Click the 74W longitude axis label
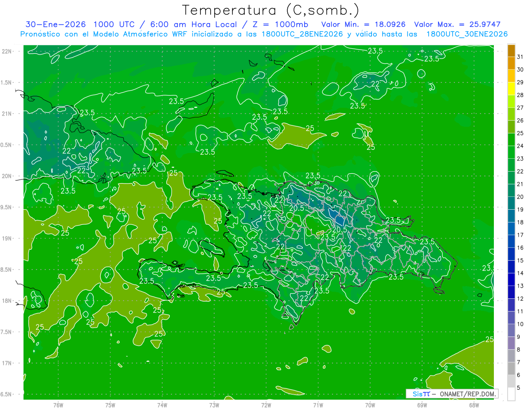The width and height of the screenshot is (532, 411). 162,405
